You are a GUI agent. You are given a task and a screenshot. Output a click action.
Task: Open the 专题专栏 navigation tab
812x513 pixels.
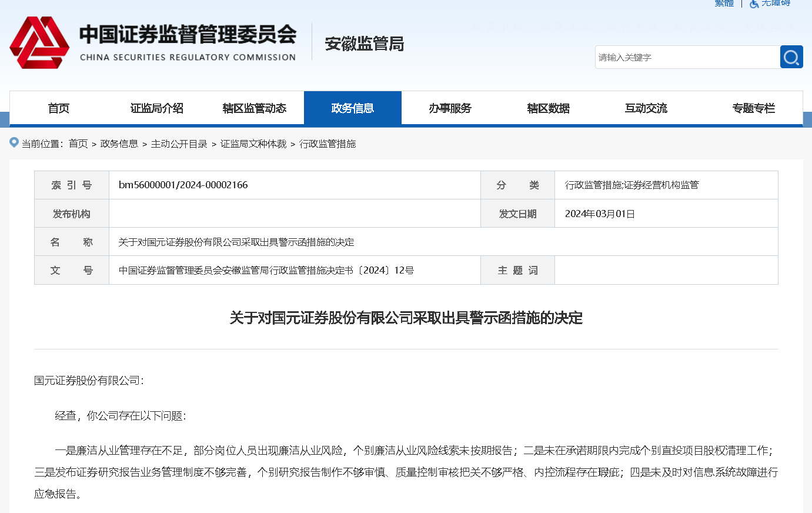pyautogui.click(x=754, y=108)
